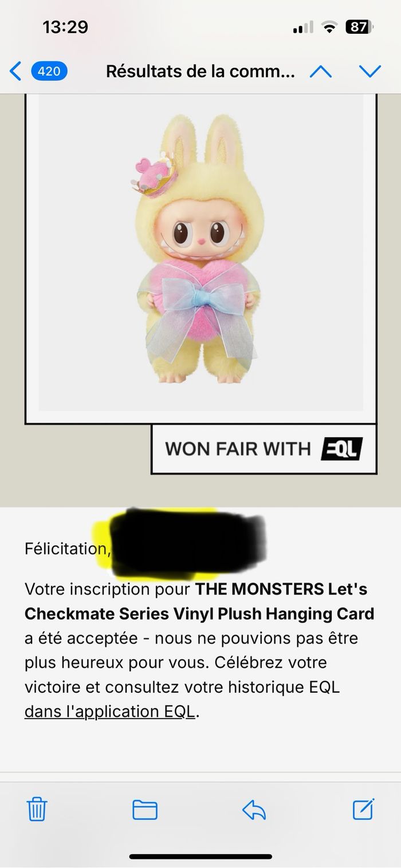
Task: Jump to the next message with the down arrow
Action: [370, 72]
